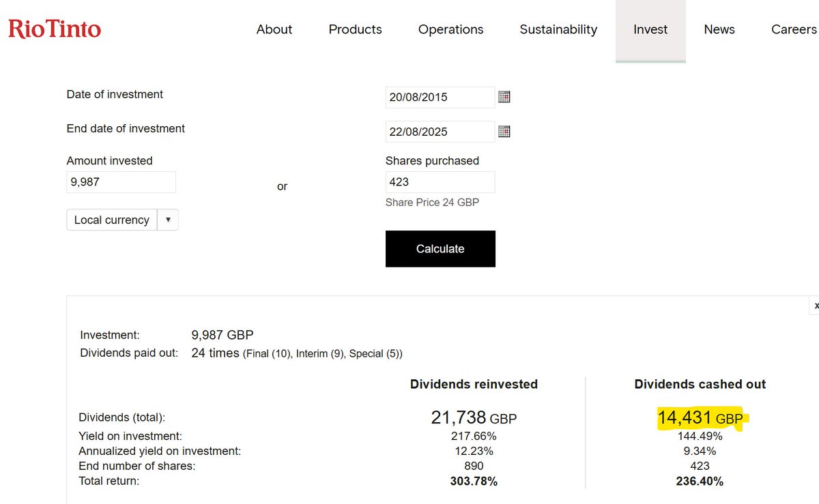Click the 144.49% yield value

tap(700, 436)
